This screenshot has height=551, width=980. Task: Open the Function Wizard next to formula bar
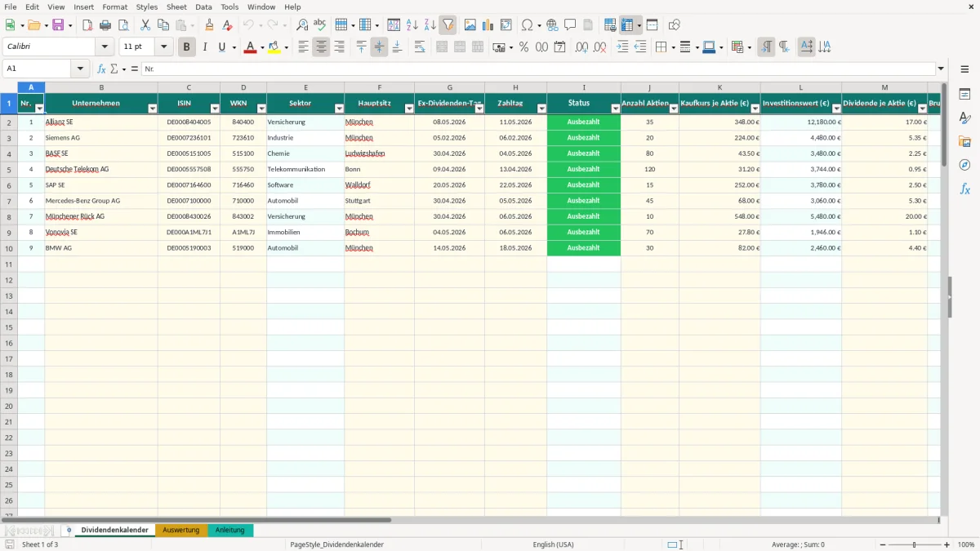102,69
